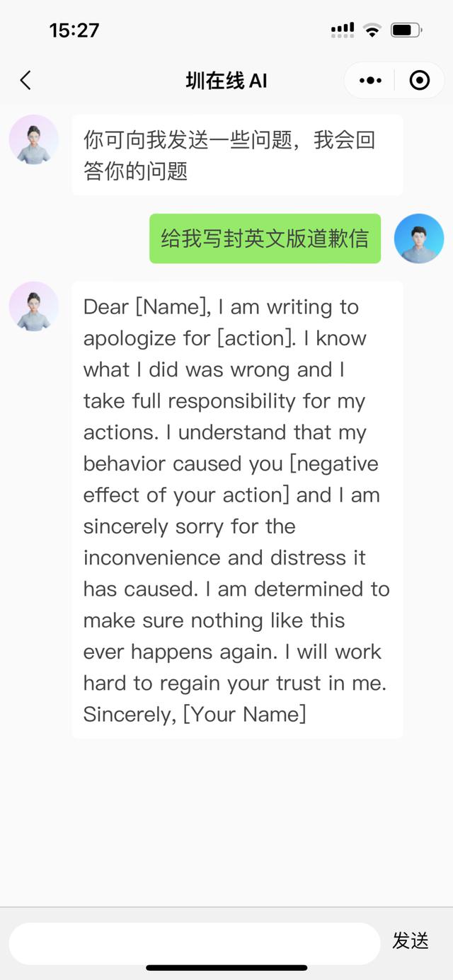The image size is (453, 980).
Task: Tap the home indicator bar at bottom
Action: [x=226, y=967]
